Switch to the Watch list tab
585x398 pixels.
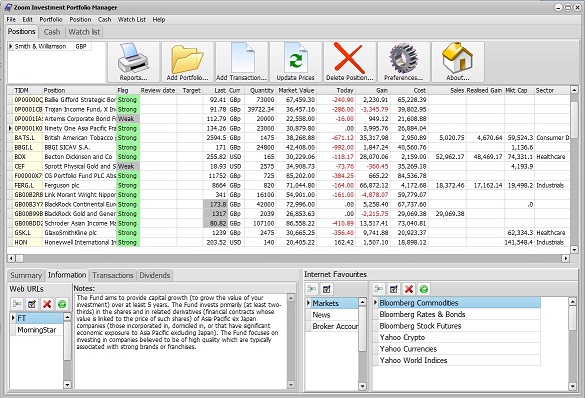click(x=84, y=32)
